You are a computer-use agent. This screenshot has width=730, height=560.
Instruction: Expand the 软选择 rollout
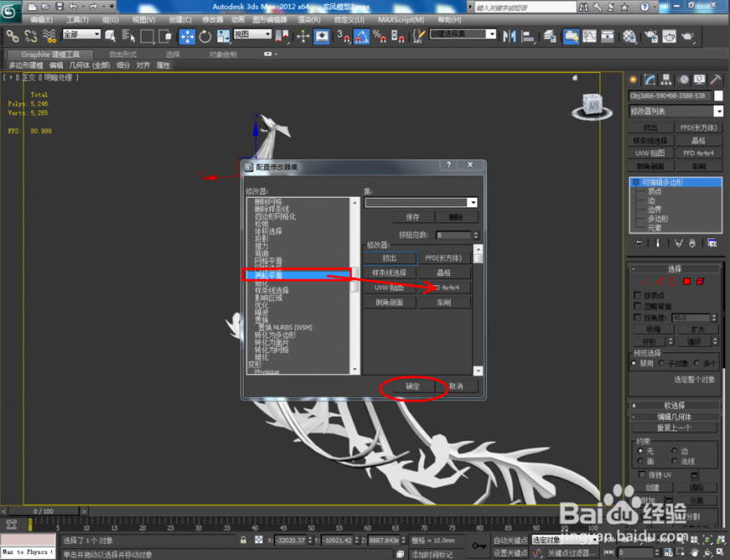(x=675, y=406)
